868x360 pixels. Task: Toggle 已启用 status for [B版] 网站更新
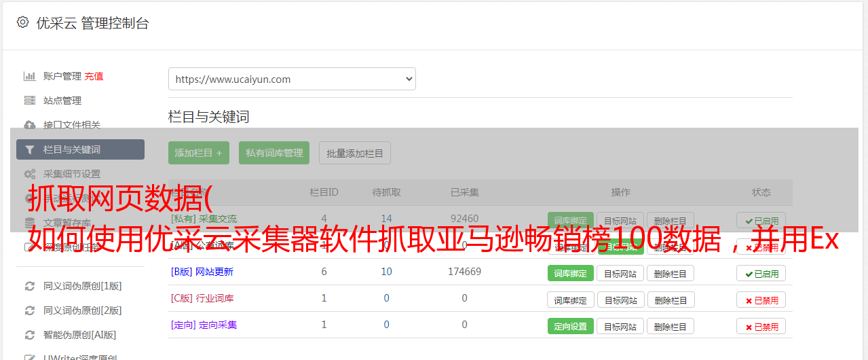[761, 273]
